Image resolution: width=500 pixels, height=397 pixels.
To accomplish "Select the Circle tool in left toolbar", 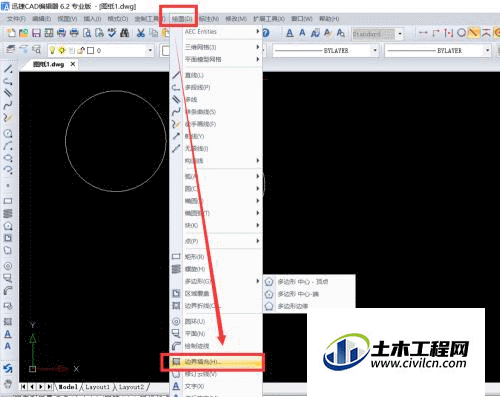I will click(8, 134).
